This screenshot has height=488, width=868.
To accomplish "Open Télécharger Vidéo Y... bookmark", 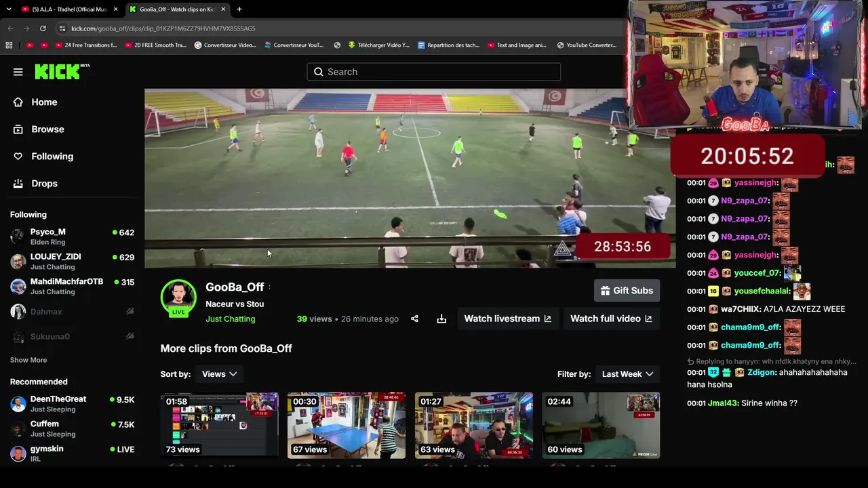I will pos(379,45).
